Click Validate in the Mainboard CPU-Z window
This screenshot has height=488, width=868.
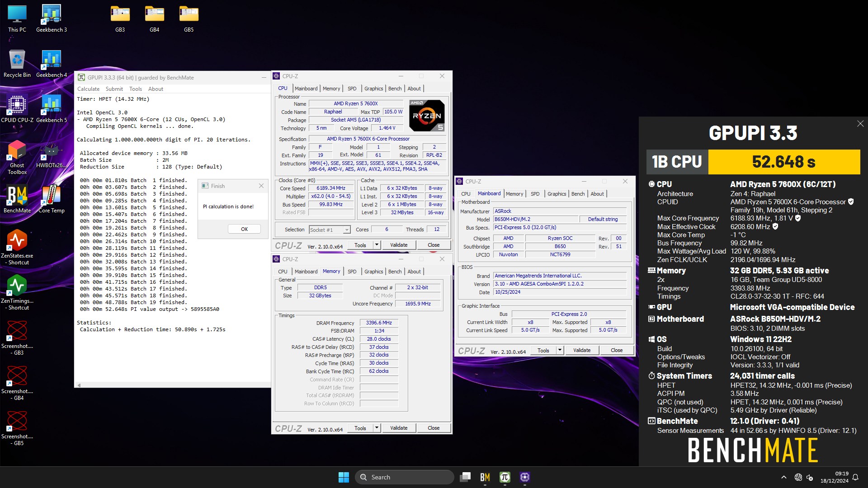point(582,350)
